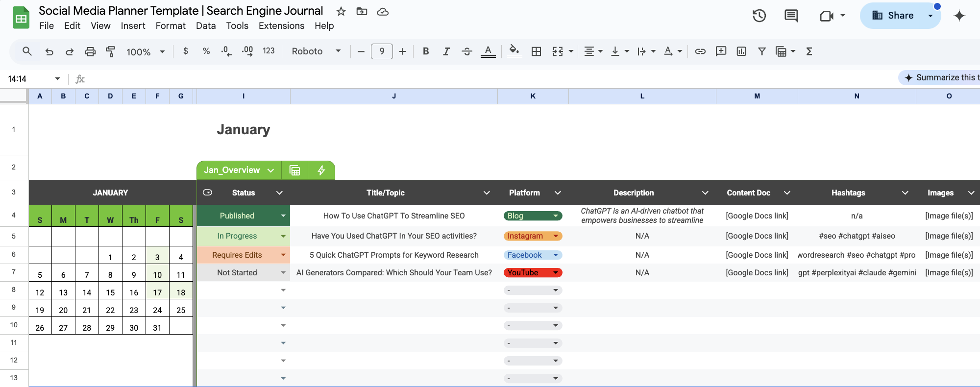The height and width of the screenshot is (387, 980).
Task: Open the Extensions menu
Action: click(281, 26)
